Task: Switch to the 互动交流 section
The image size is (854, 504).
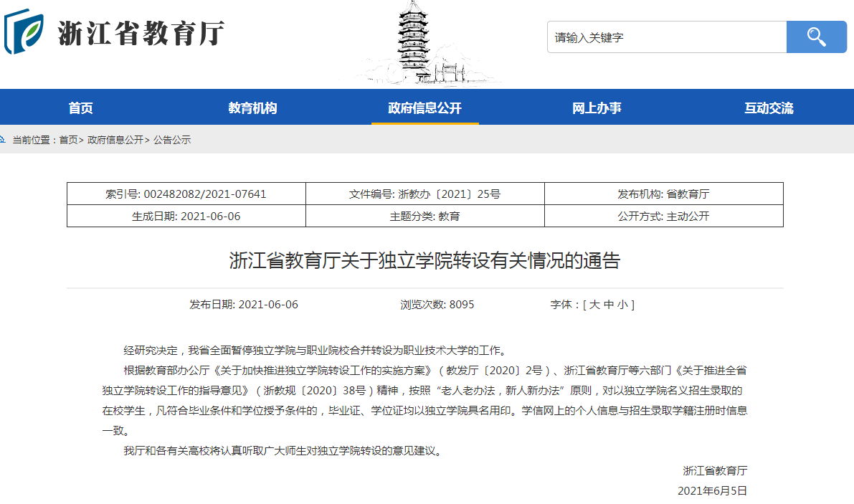Action: (x=769, y=108)
